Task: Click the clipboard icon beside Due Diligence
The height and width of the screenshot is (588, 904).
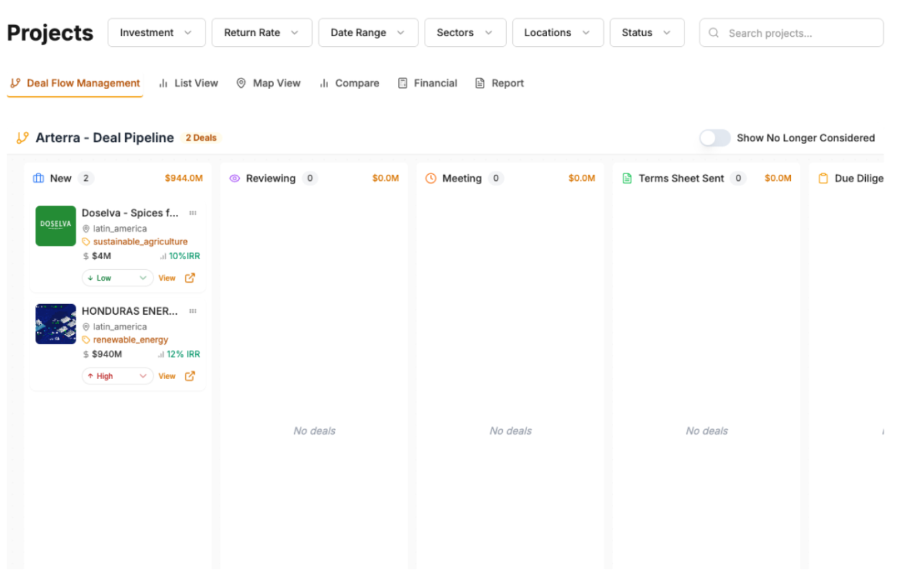Action: [x=823, y=179]
